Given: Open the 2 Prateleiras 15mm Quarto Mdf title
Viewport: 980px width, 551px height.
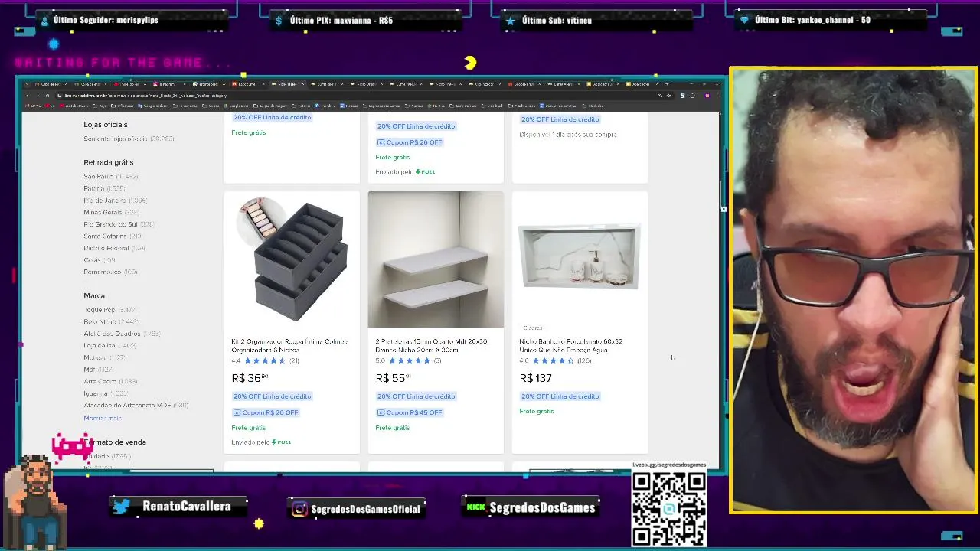Looking at the screenshot, I should coord(431,345).
